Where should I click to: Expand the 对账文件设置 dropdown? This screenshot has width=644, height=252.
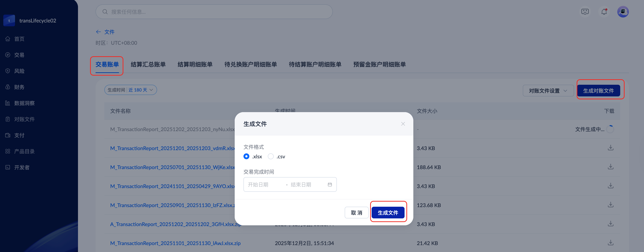[548, 91]
